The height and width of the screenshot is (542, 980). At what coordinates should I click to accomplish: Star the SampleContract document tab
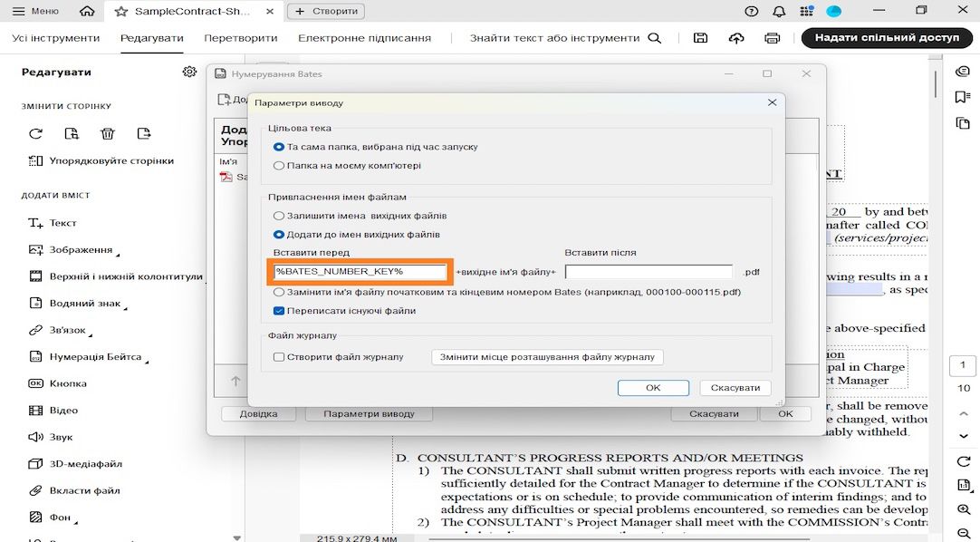[121, 11]
